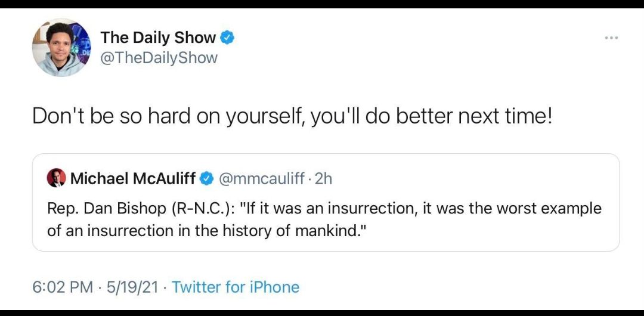Open The Daily Show profile avatar
This screenshot has height=316, width=644.
click(61, 47)
